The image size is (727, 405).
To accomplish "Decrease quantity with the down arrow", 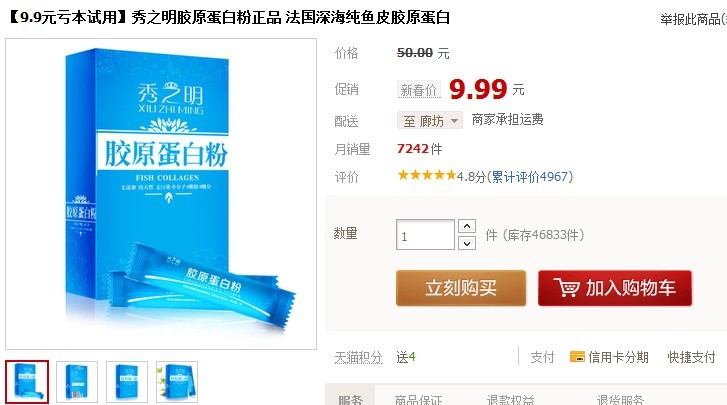I will point(467,243).
